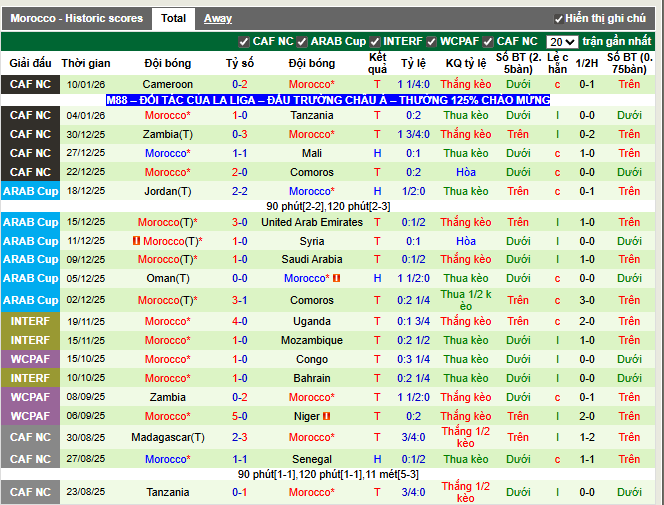
Task: Click red card icon beside Morocco in Oman row
Action: [x=337, y=278]
